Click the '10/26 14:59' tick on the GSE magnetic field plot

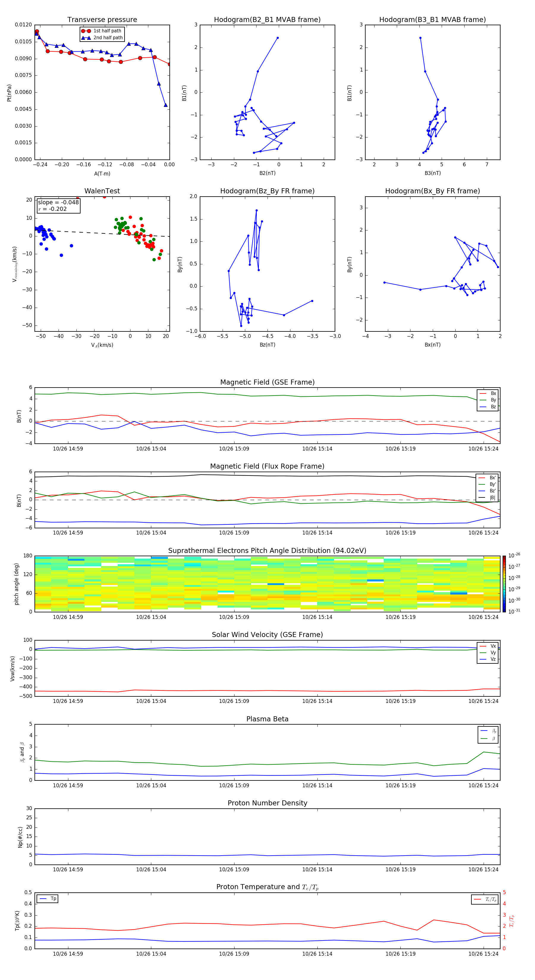[68, 449]
